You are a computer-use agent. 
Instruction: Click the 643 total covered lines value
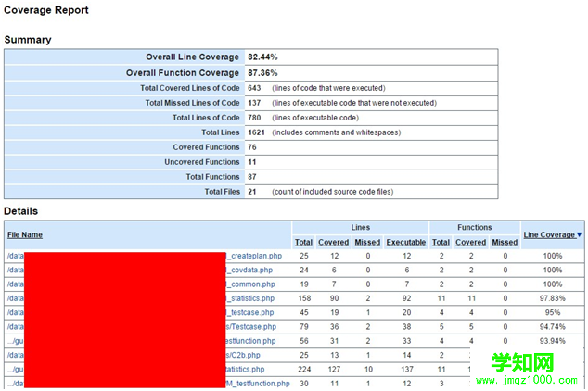pyautogui.click(x=254, y=88)
